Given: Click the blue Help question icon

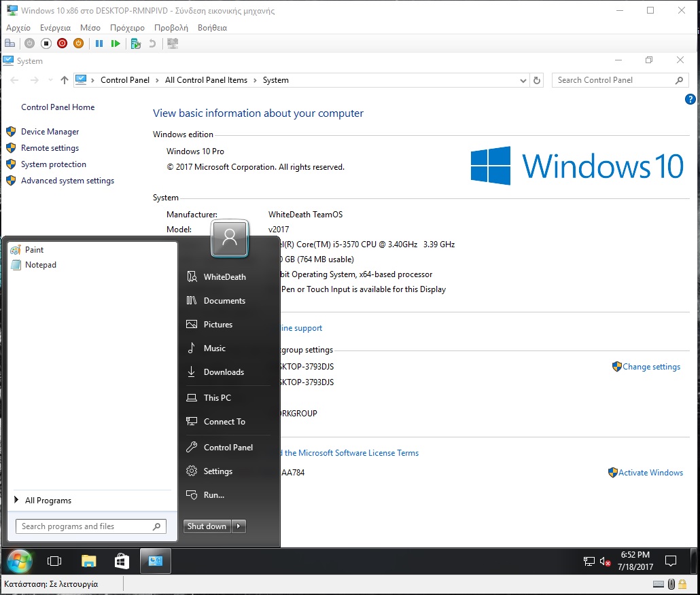Looking at the screenshot, I should (x=690, y=99).
